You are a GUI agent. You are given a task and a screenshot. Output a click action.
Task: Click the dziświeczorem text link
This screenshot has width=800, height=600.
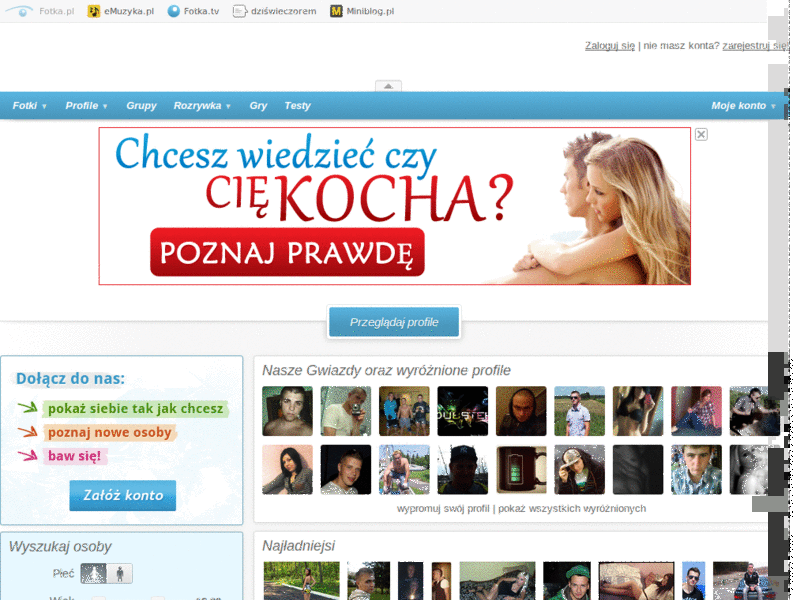click(284, 11)
